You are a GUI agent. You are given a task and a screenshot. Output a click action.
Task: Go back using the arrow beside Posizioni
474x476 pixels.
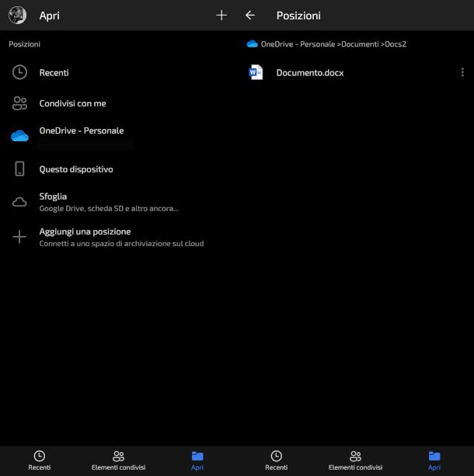[250, 16]
